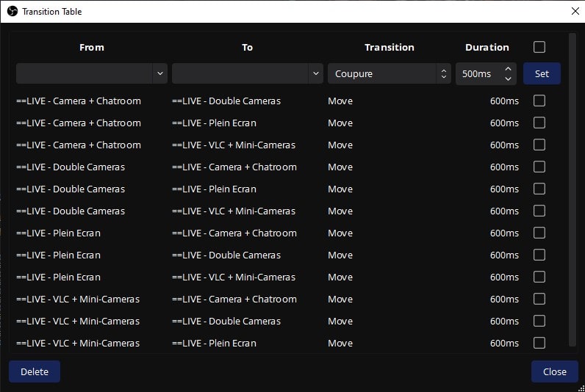Click the Duration column header
Screen dimensions: 585x392
click(487, 47)
